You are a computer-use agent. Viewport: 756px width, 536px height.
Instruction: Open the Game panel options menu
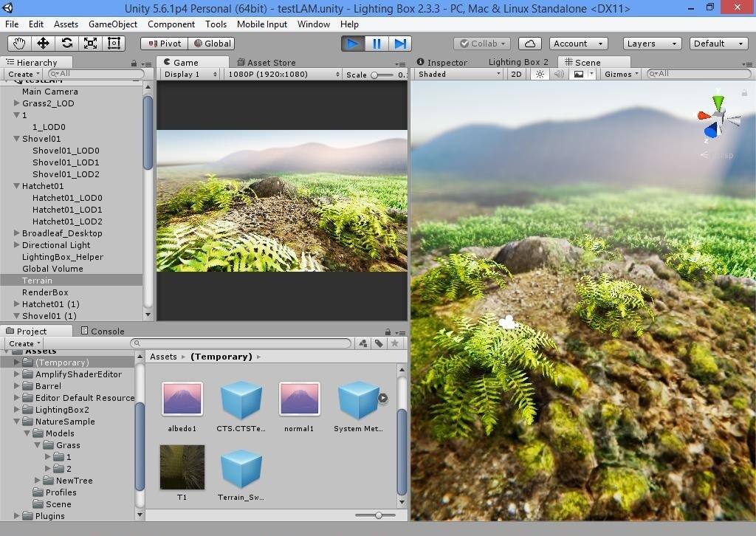pyautogui.click(x=401, y=63)
